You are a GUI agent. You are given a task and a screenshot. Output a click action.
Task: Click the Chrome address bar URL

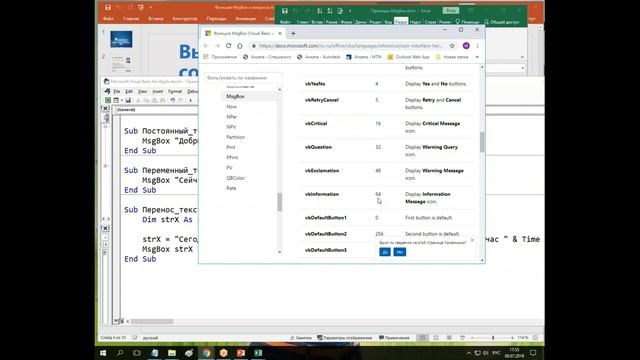(350, 46)
